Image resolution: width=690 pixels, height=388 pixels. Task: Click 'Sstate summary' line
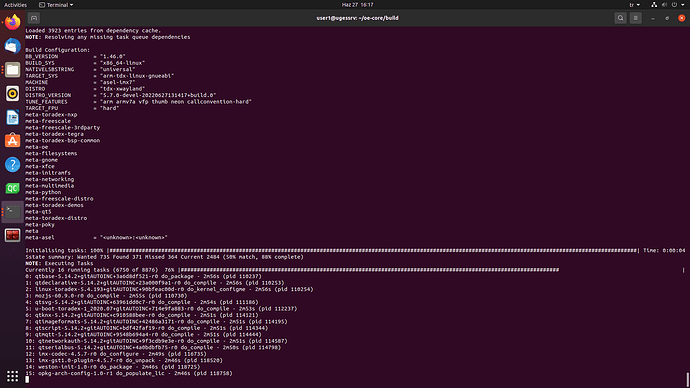point(165,257)
